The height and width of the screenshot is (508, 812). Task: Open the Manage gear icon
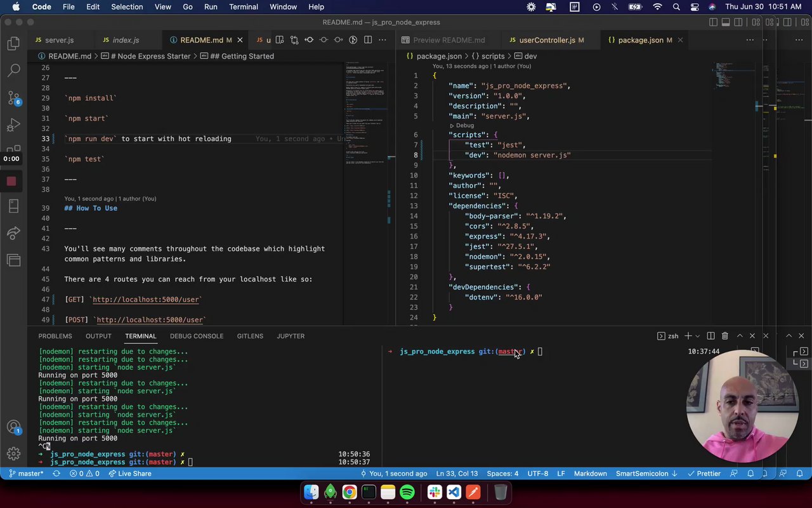pyautogui.click(x=13, y=453)
